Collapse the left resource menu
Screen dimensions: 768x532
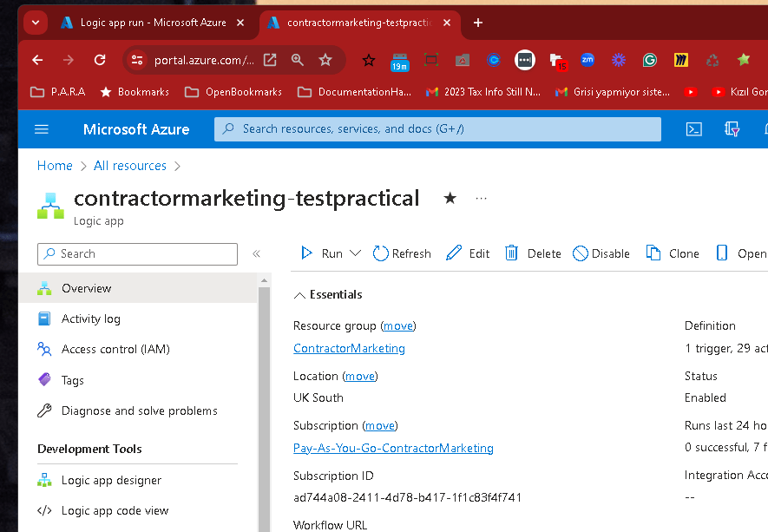256,253
